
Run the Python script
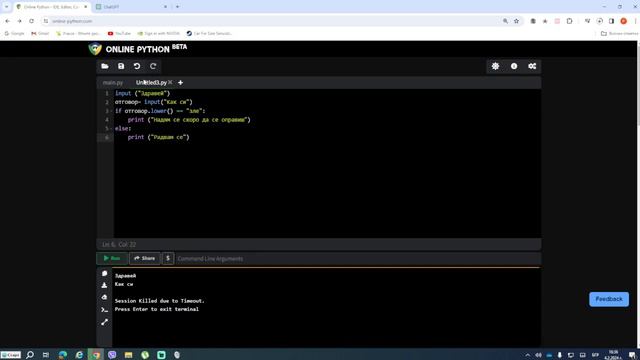point(112,258)
